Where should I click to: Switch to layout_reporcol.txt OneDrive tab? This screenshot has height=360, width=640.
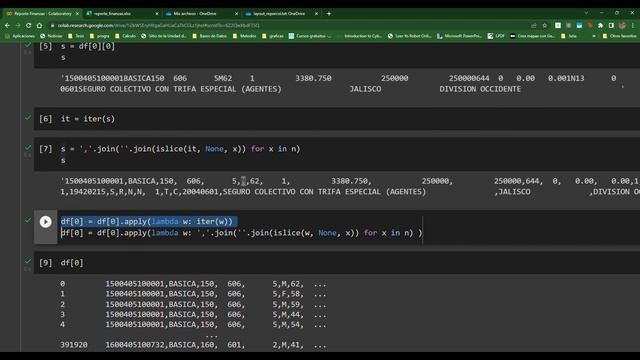pos(281,13)
